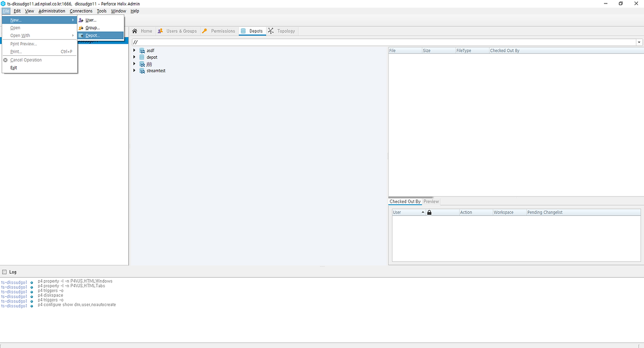Click the Log panel header label
The height and width of the screenshot is (348, 644).
coord(13,272)
